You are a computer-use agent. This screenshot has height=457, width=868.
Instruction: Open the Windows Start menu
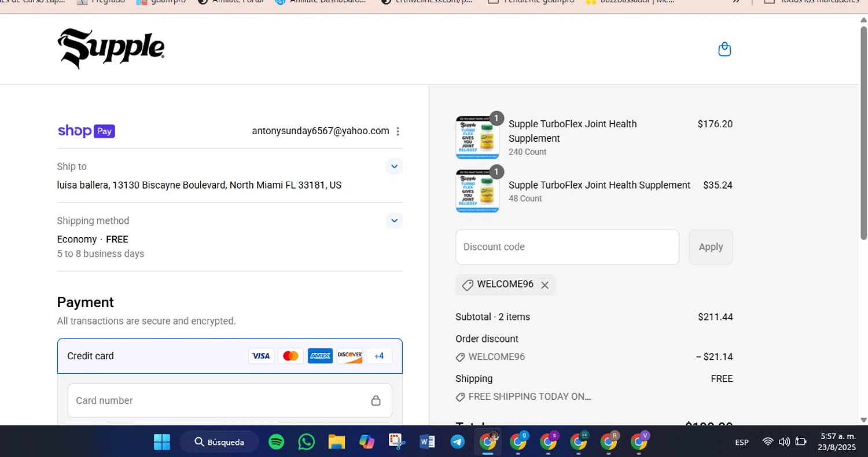pos(162,442)
